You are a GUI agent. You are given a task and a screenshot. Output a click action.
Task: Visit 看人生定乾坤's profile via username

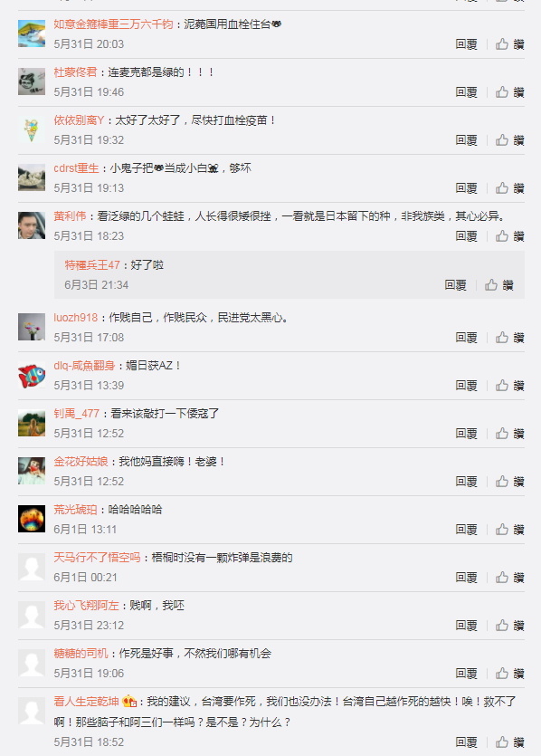[x=86, y=701]
